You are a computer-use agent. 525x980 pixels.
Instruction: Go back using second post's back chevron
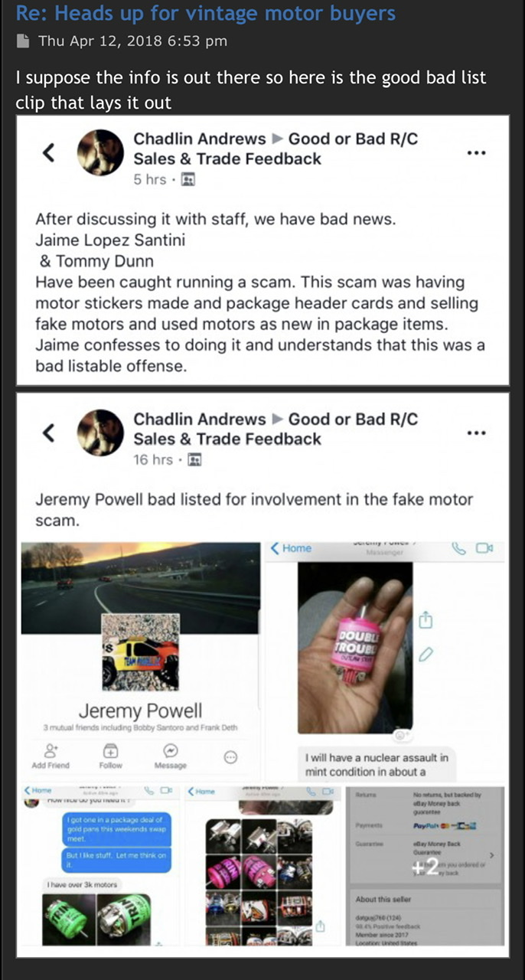(48, 433)
